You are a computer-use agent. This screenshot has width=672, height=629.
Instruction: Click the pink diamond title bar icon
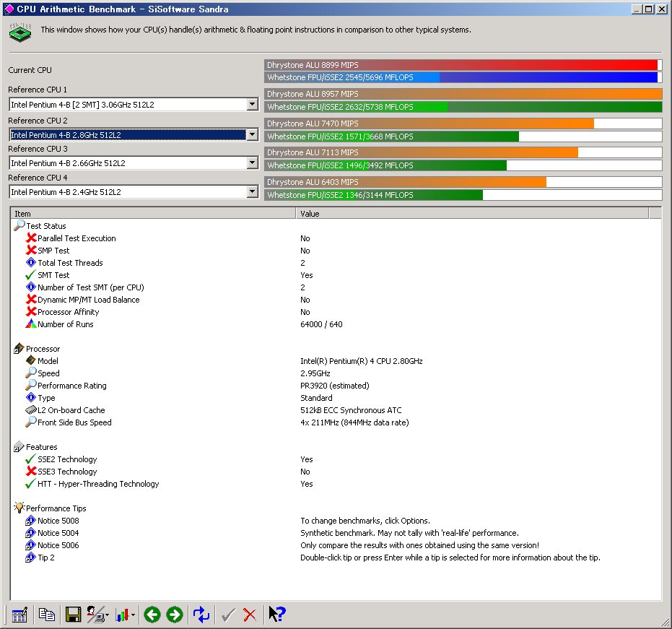click(x=9, y=9)
